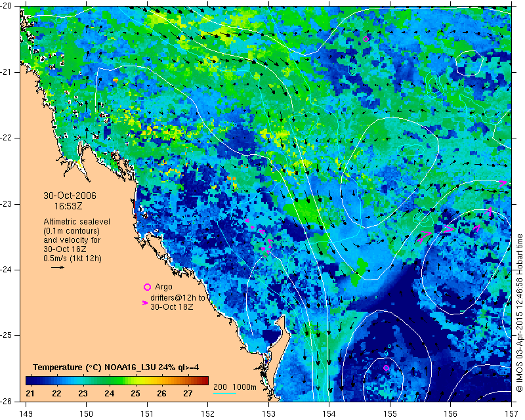525x420 pixels.
Task: Click longitude axis label '150'
Action: pyautogui.click(x=87, y=414)
